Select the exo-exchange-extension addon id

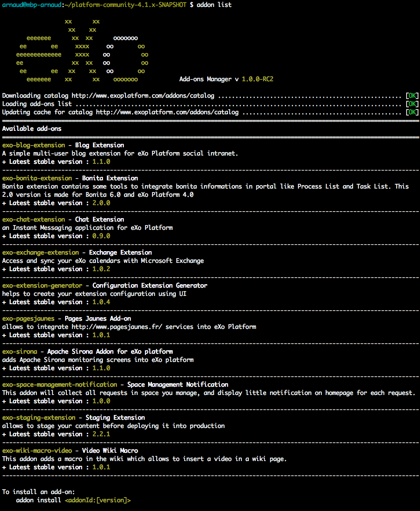(40, 252)
